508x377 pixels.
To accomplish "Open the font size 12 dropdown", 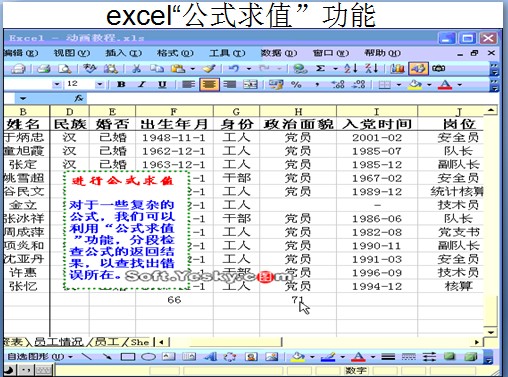I will click(99, 85).
